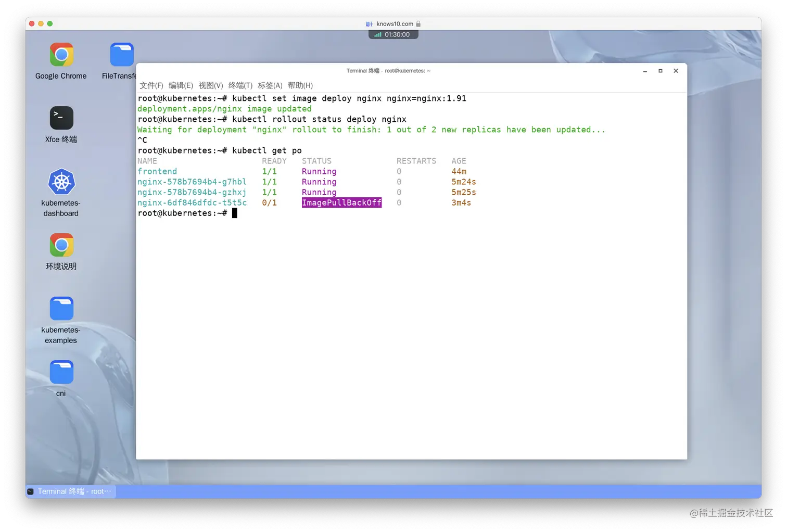The height and width of the screenshot is (532, 787).
Task: Click the STATUS column header
Action: click(316, 161)
